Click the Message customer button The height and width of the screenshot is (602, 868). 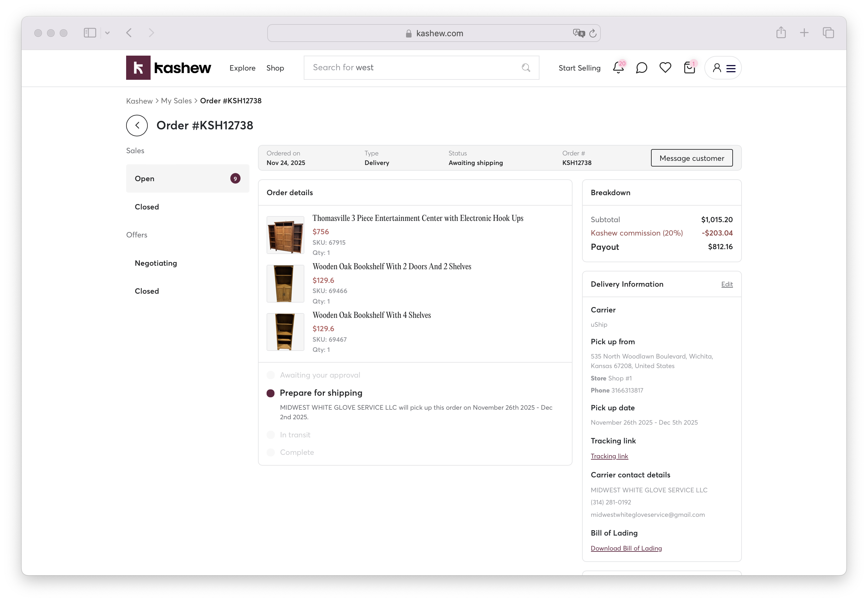click(x=691, y=158)
